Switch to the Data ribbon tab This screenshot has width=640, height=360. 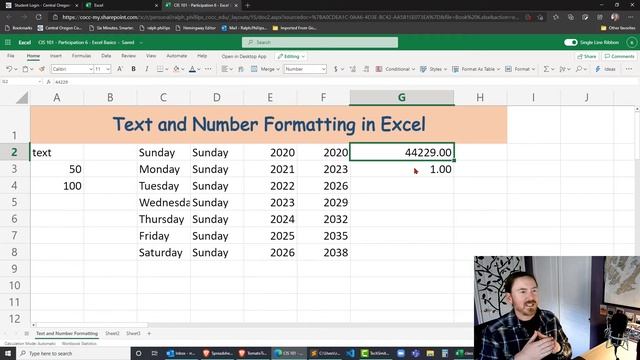(106, 56)
